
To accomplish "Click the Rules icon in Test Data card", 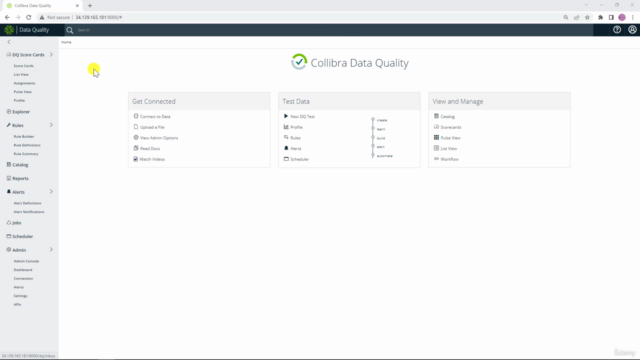I will [286, 138].
